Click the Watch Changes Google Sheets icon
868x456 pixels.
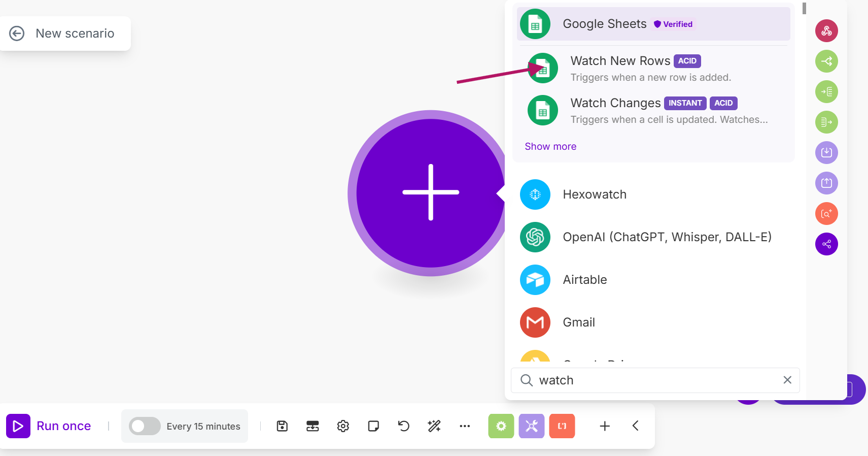pos(543,110)
